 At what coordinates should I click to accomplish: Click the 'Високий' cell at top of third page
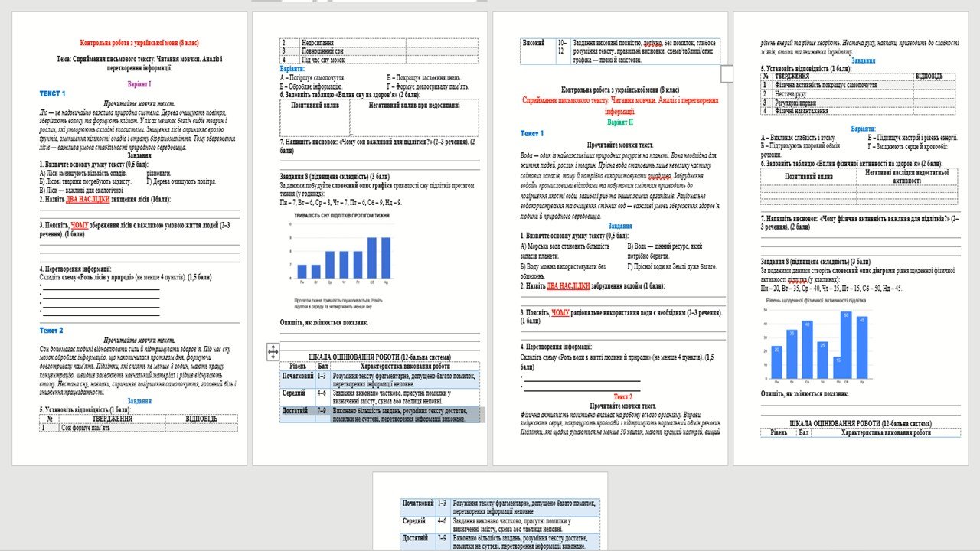tap(535, 44)
